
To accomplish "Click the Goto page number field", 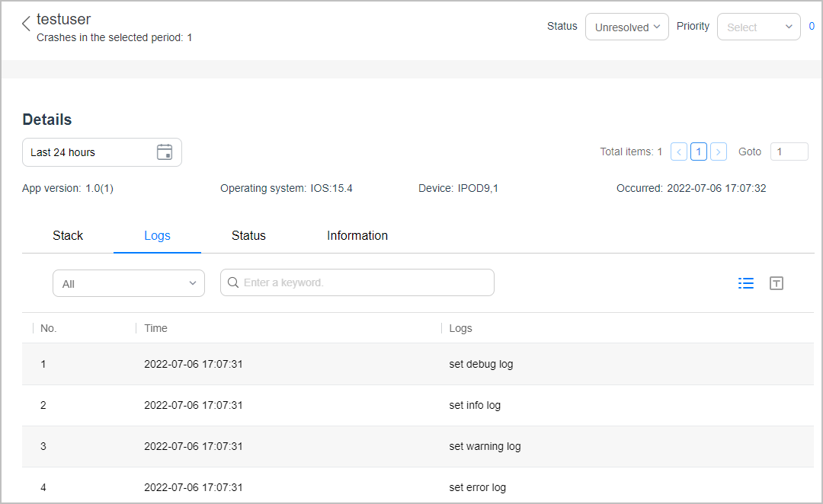I will (789, 152).
